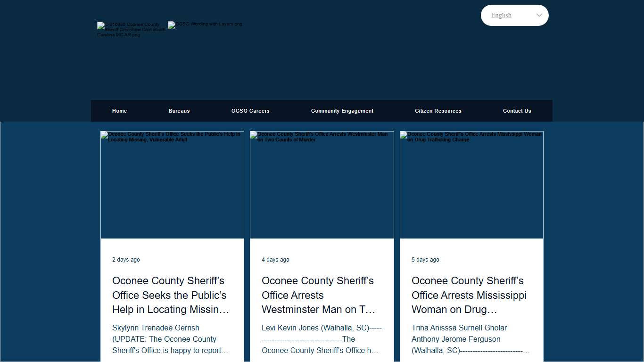Open the English language dropdown
Screen dimensions: 644x362
[509, 15]
